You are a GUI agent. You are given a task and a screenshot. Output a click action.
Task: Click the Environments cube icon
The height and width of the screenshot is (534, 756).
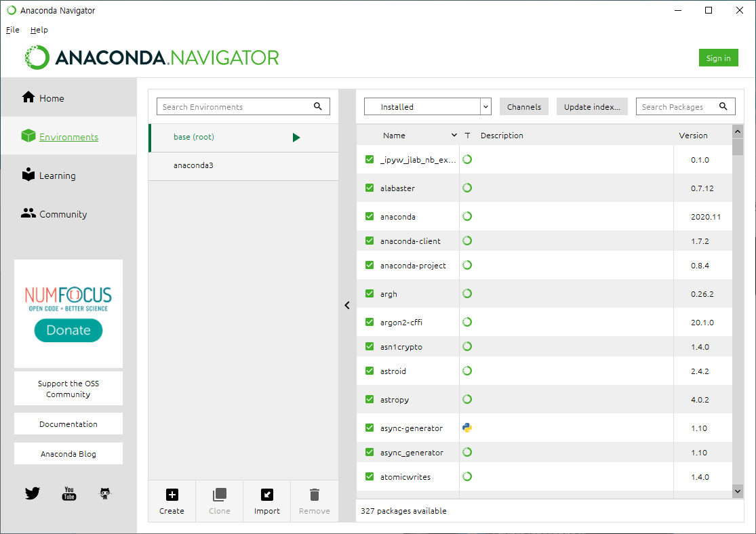pos(28,136)
